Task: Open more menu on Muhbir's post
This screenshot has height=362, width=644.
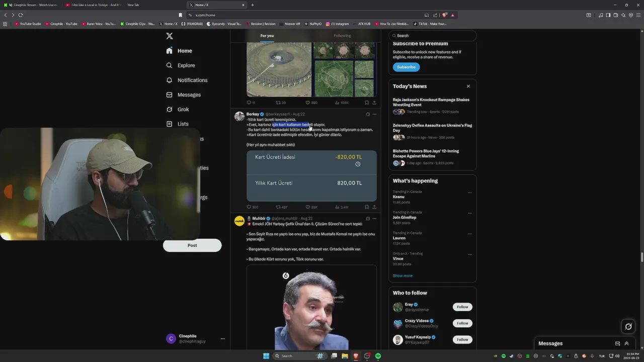Action: tap(374, 219)
